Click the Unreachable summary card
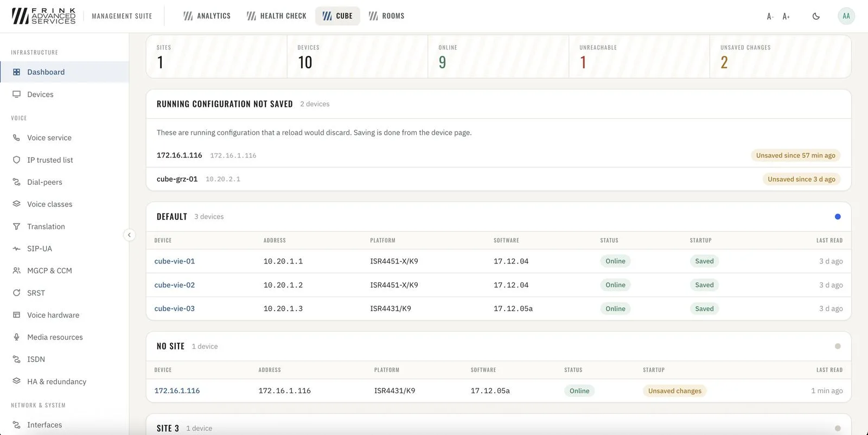The image size is (868, 435). (639, 56)
